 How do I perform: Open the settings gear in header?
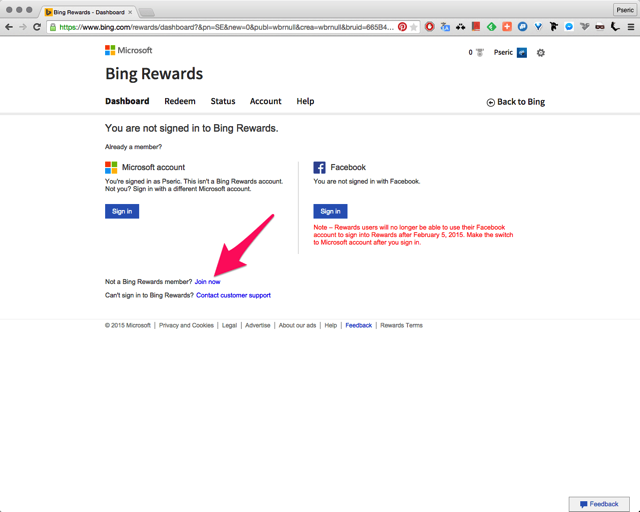(540, 53)
